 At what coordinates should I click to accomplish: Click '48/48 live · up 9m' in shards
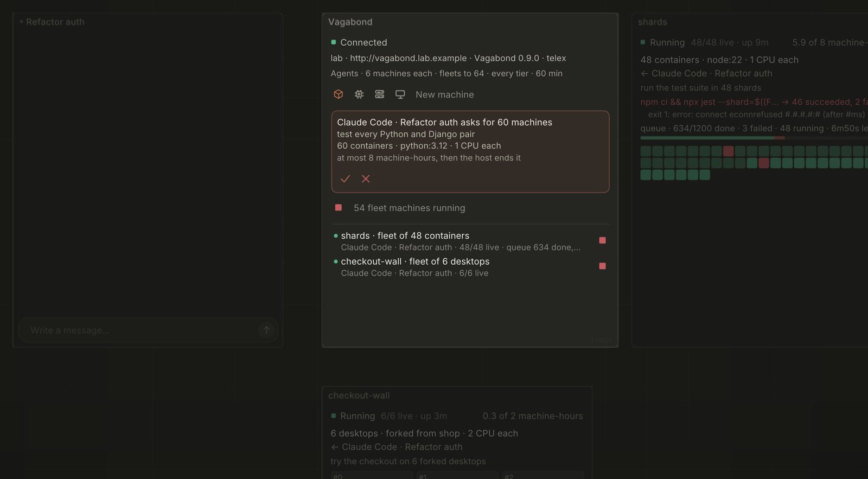point(730,42)
